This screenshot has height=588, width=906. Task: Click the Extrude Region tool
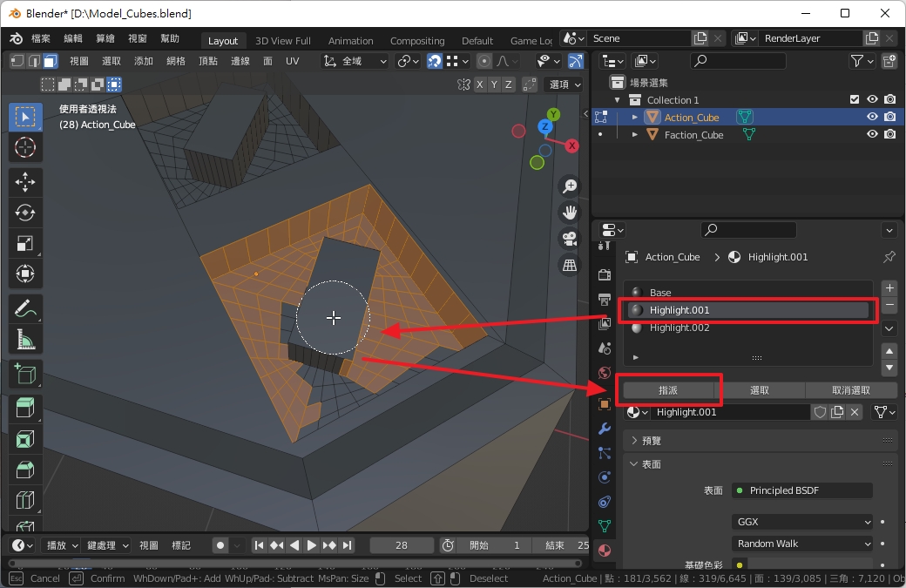[25, 407]
